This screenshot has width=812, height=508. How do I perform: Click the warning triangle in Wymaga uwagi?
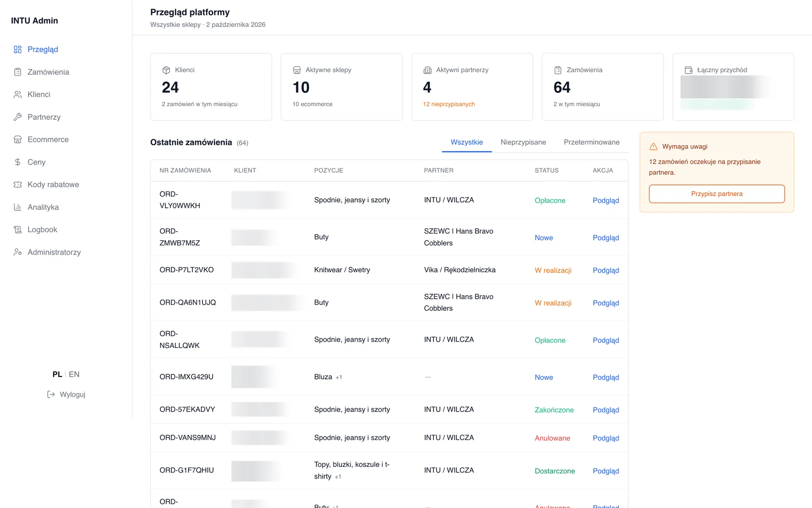pyautogui.click(x=654, y=146)
